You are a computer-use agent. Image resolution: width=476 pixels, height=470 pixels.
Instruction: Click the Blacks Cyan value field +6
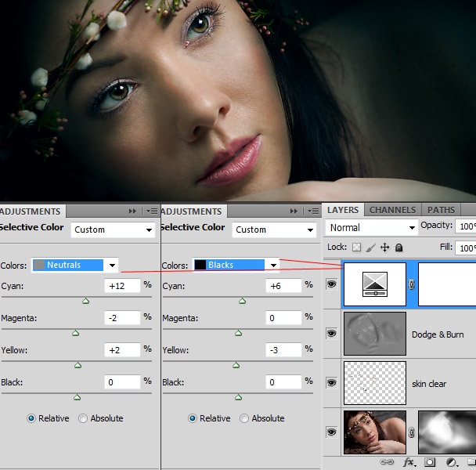(x=283, y=286)
